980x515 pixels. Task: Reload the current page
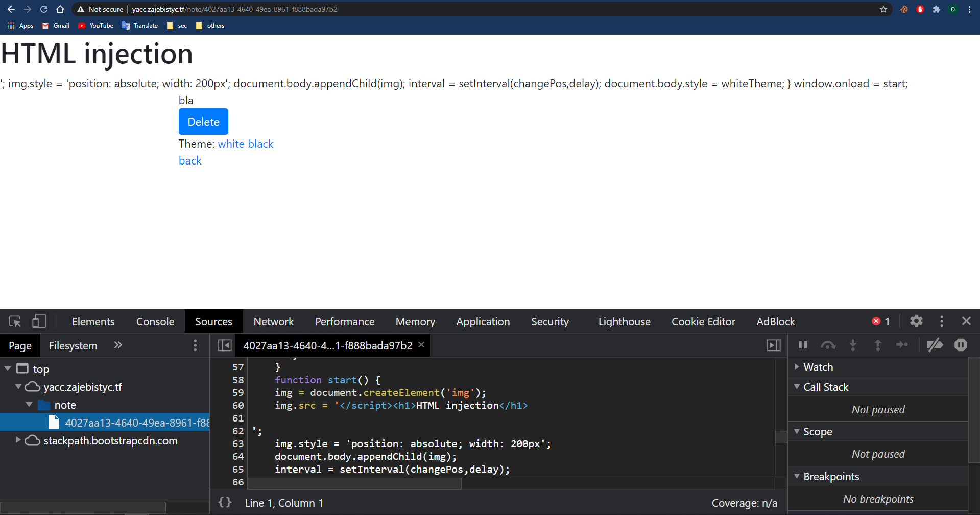(x=44, y=9)
